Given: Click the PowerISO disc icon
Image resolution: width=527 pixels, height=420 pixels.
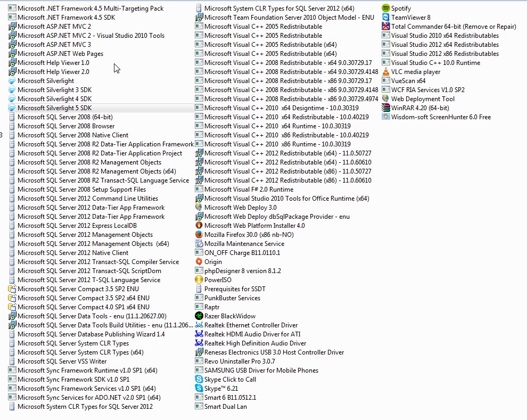Looking at the screenshot, I should click(199, 280).
